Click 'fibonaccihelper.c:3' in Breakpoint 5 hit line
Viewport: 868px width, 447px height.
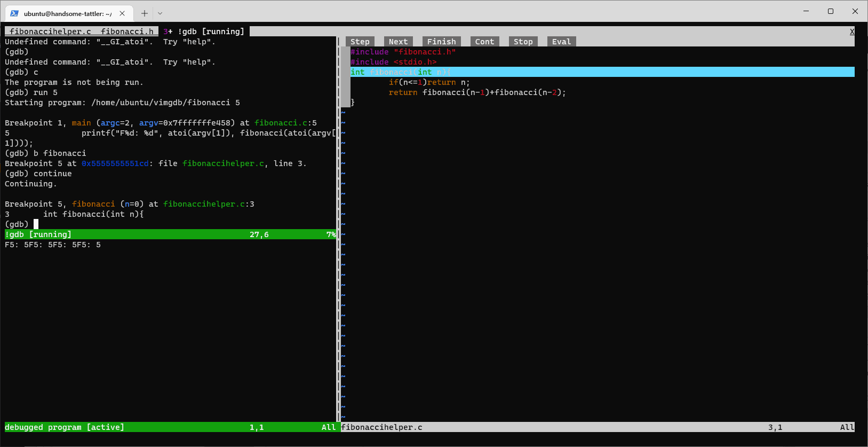click(209, 204)
